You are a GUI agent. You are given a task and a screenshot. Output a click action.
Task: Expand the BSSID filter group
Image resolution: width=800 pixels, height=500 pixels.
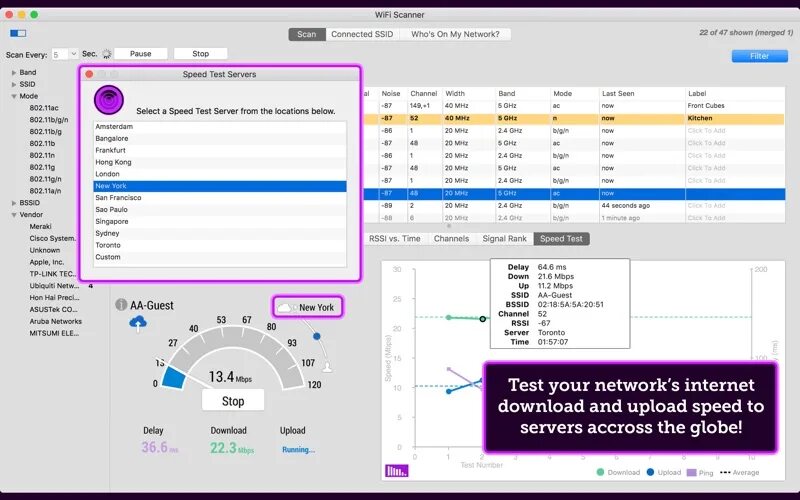tap(14, 203)
